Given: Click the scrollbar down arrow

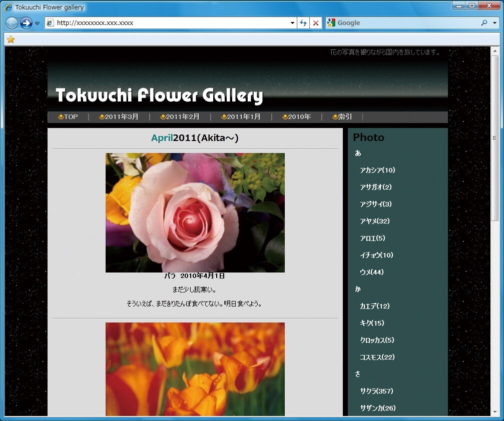Looking at the screenshot, I should point(494,411).
